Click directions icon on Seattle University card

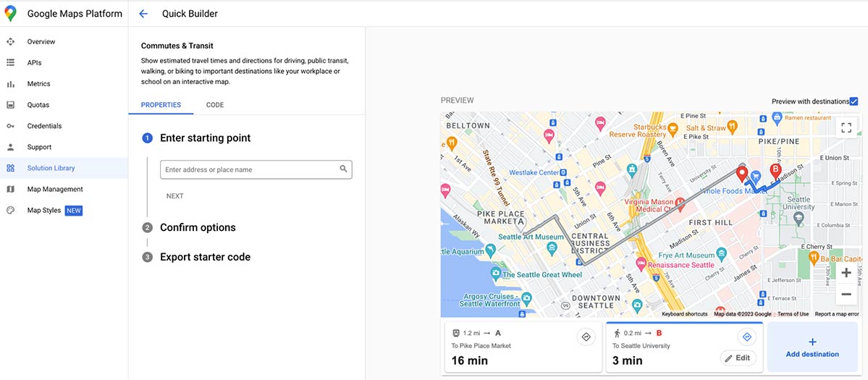747,337
